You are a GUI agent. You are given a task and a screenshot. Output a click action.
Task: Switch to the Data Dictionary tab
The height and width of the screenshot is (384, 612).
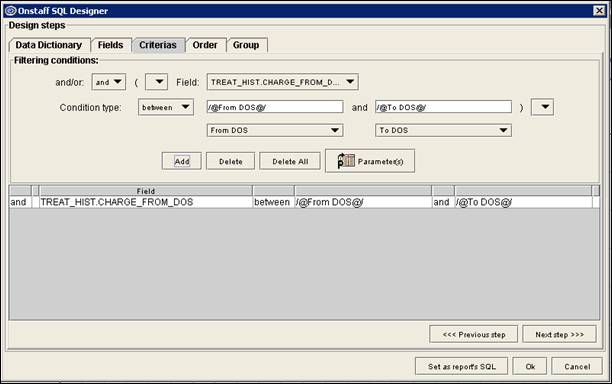click(x=49, y=45)
